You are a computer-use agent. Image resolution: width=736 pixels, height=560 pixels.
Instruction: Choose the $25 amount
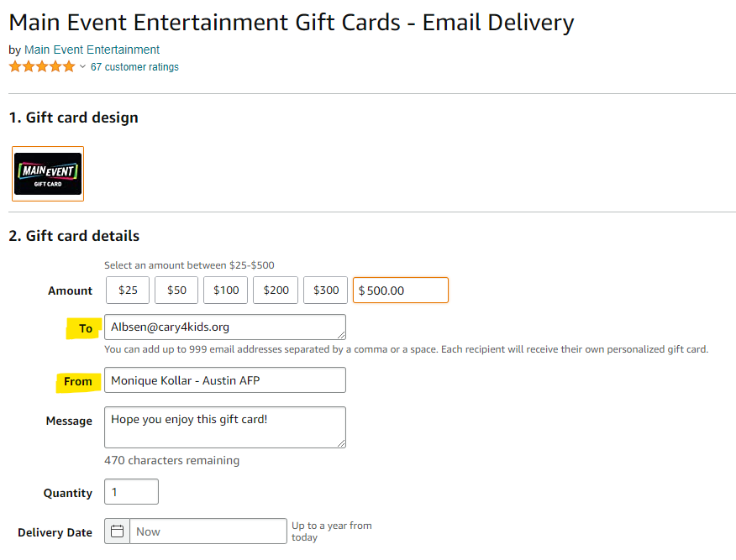tap(128, 290)
